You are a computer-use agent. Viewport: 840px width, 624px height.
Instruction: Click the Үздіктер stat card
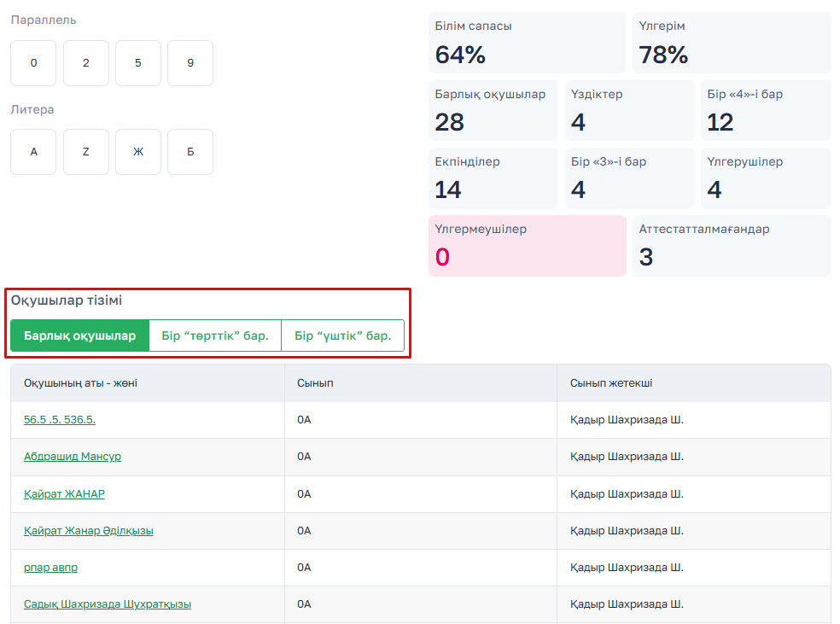pyautogui.click(x=629, y=110)
